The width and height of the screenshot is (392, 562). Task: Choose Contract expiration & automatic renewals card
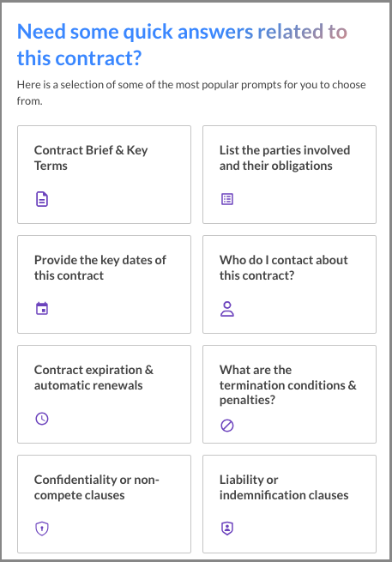[105, 395]
